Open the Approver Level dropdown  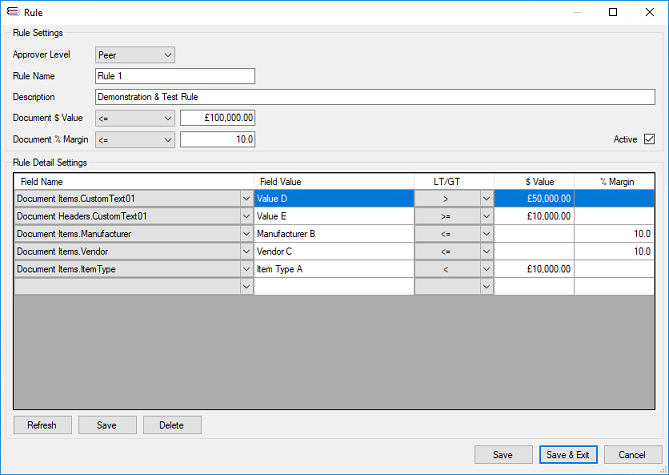pyautogui.click(x=135, y=54)
